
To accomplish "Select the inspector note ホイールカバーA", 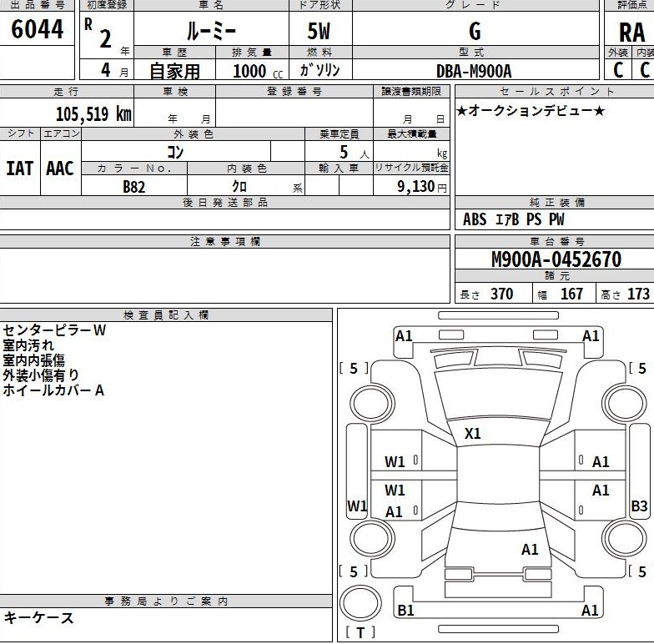I will [53, 390].
